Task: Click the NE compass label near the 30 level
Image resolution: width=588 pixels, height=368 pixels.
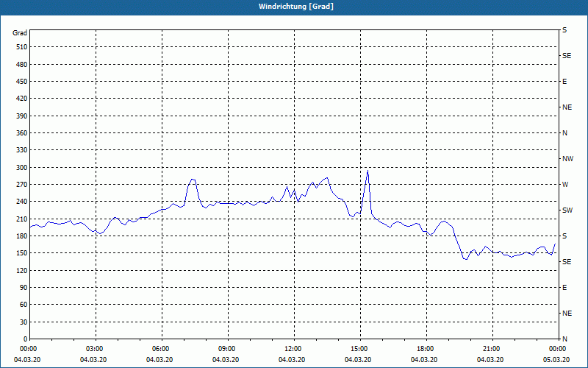Action: click(x=567, y=314)
